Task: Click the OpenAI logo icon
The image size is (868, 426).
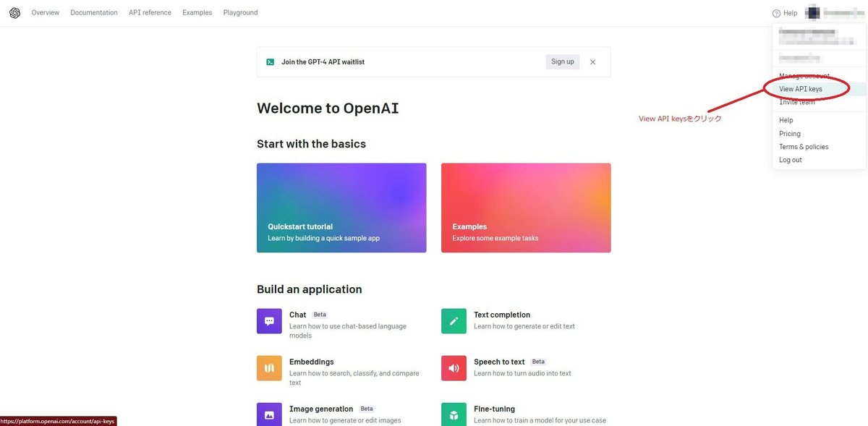Action: [x=14, y=13]
